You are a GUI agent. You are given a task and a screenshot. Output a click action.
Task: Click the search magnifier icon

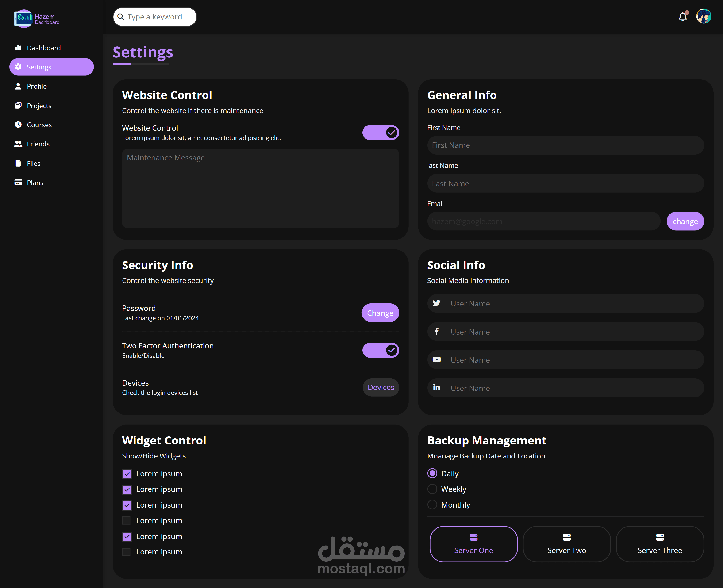click(x=121, y=17)
